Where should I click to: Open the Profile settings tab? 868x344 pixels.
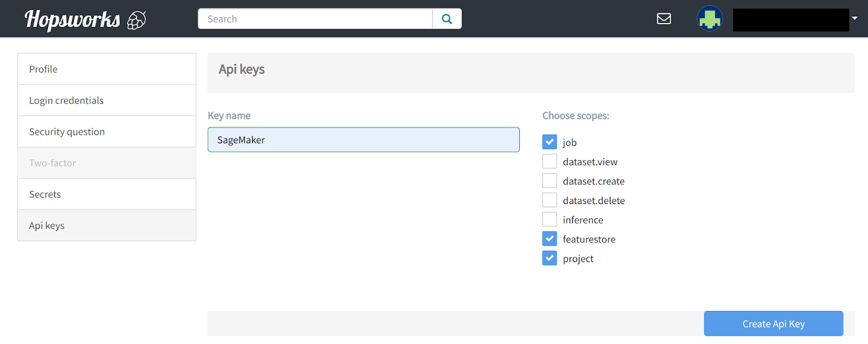coord(106,69)
